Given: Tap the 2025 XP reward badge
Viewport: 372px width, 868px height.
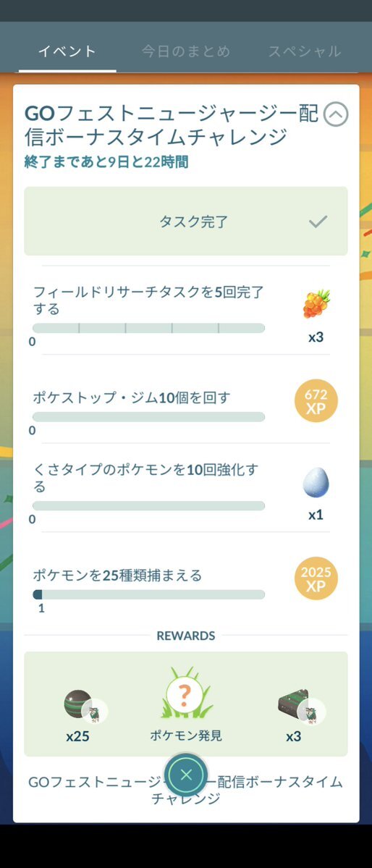Looking at the screenshot, I should click(x=316, y=578).
